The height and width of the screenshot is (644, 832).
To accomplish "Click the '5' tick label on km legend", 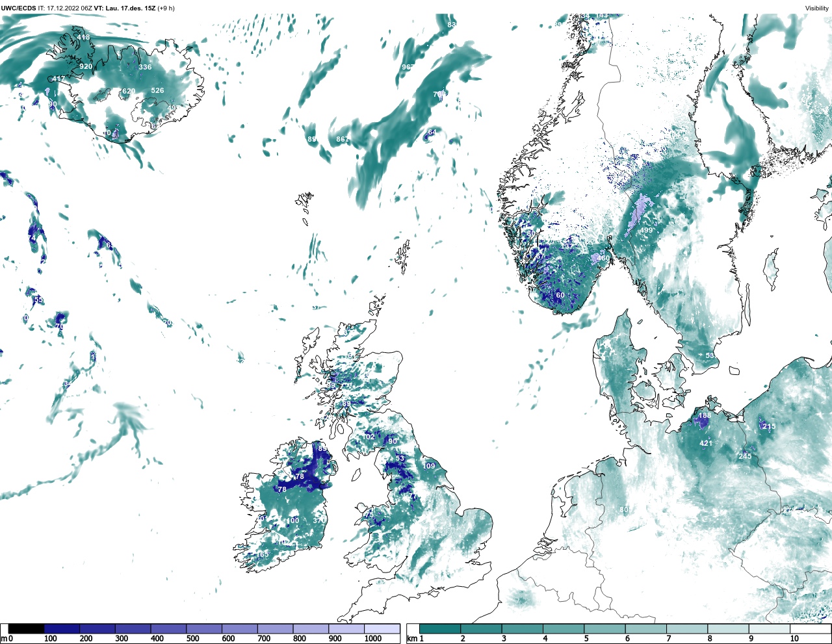I will pos(586,639).
